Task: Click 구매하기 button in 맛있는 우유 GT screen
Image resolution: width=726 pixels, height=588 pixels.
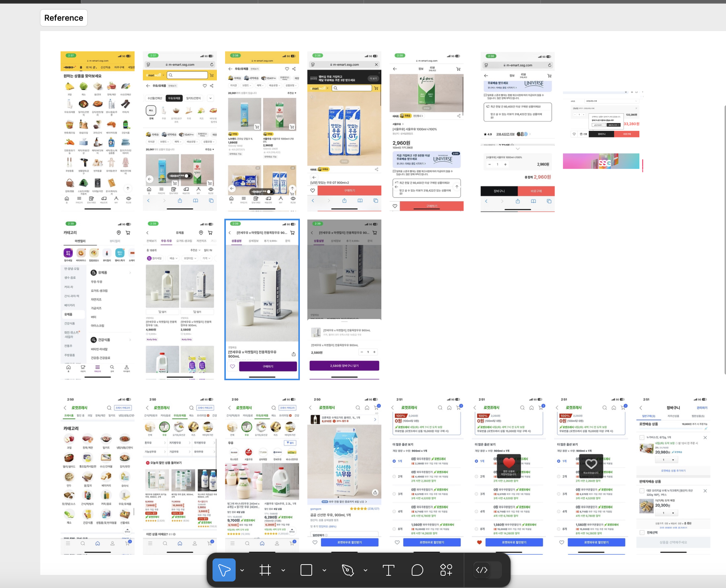Action: coord(349,190)
